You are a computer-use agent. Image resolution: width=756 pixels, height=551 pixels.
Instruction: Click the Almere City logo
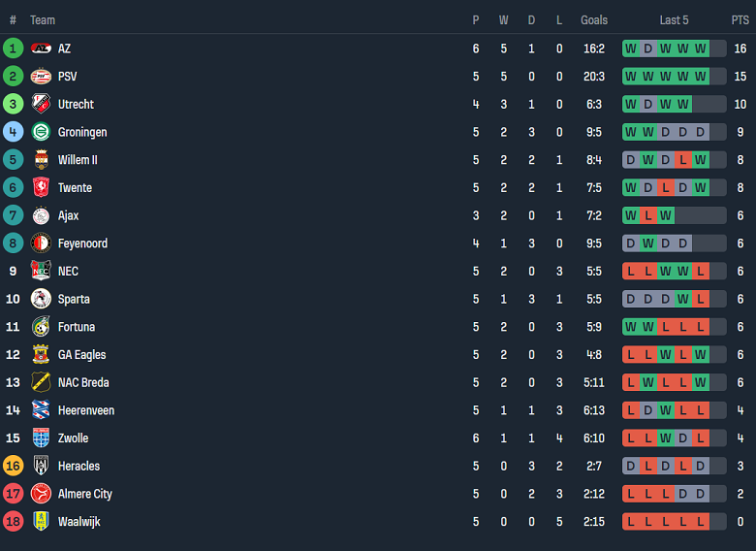click(x=41, y=494)
